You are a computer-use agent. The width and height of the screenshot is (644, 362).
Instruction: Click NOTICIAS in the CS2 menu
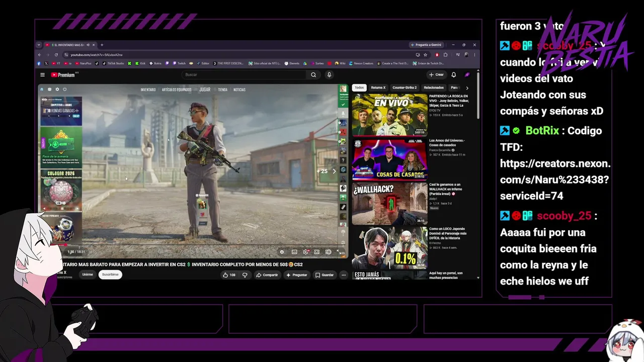pos(239,90)
